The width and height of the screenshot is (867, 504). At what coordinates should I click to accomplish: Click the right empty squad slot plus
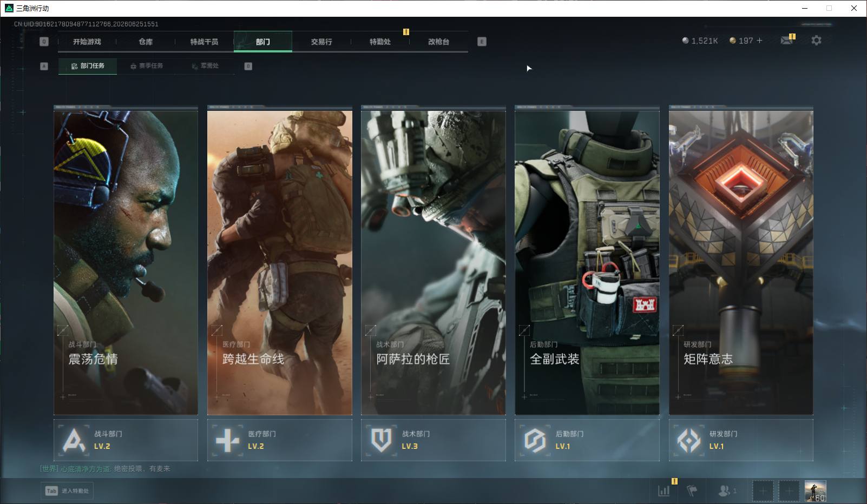(789, 491)
